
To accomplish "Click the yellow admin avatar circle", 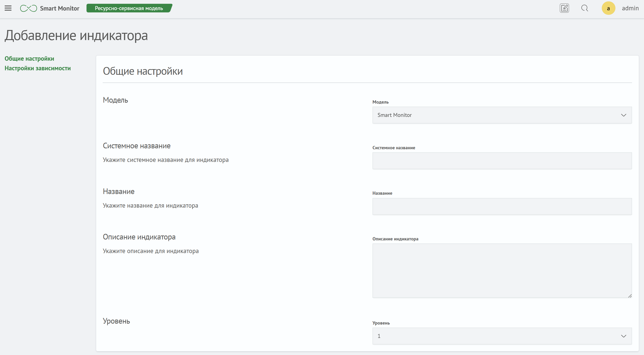I will (608, 8).
